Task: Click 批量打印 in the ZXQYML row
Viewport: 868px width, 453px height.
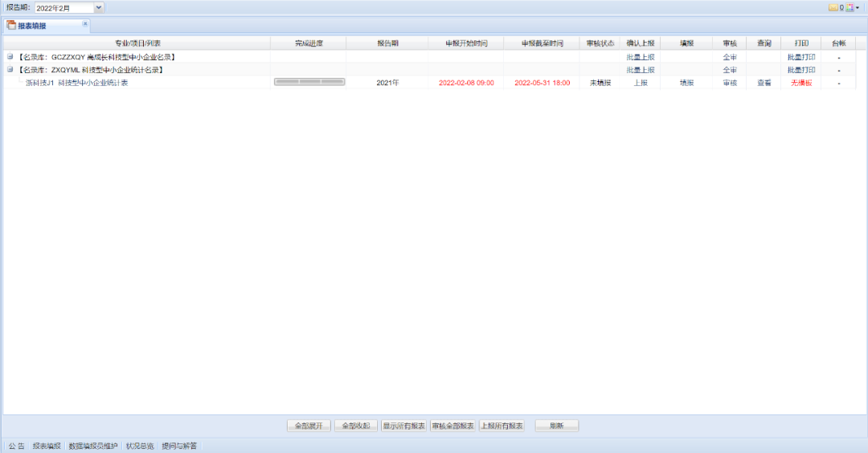Action: pyautogui.click(x=801, y=70)
